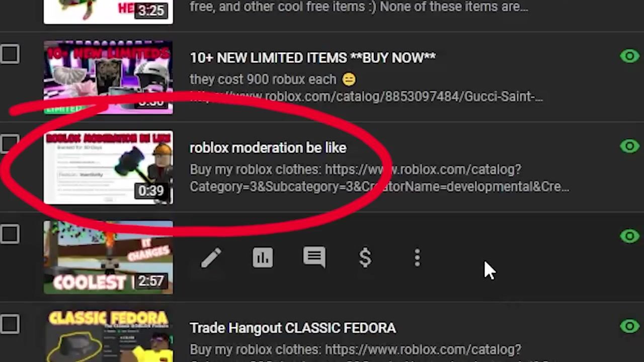Viewport: 644px width, 362px height.
Task: Click the 10+ NEW LIMITED thumbnail
Action: pyautogui.click(x=108, y=77)
